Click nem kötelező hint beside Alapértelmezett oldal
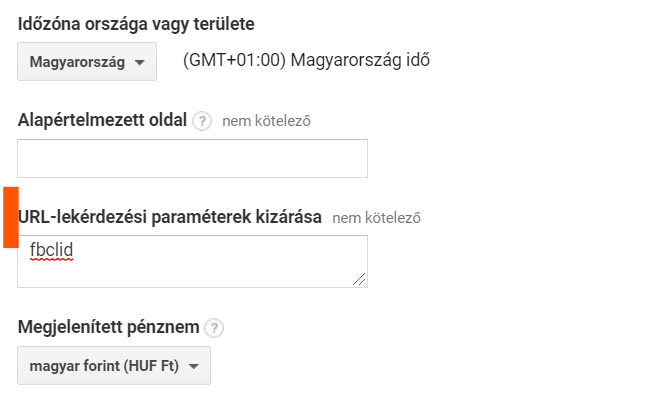Image resolution: width=651 pixels, height=403 pixels. 266,121
